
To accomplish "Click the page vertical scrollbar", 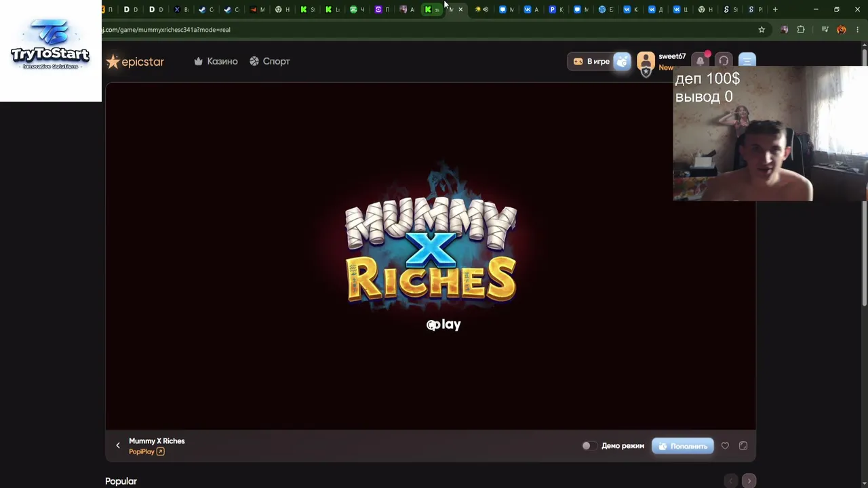I will pos(864,176).
